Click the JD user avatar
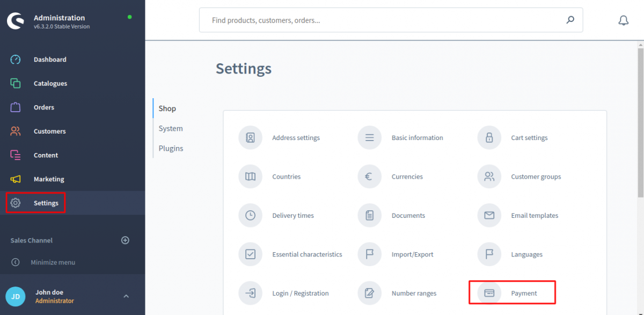Image resolution: width=644 pixels, height=315 pixels. [16, 296]
